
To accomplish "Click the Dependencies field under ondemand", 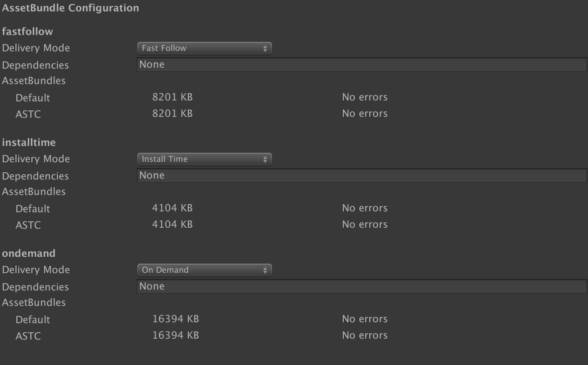I will click(x=362, y=286).
